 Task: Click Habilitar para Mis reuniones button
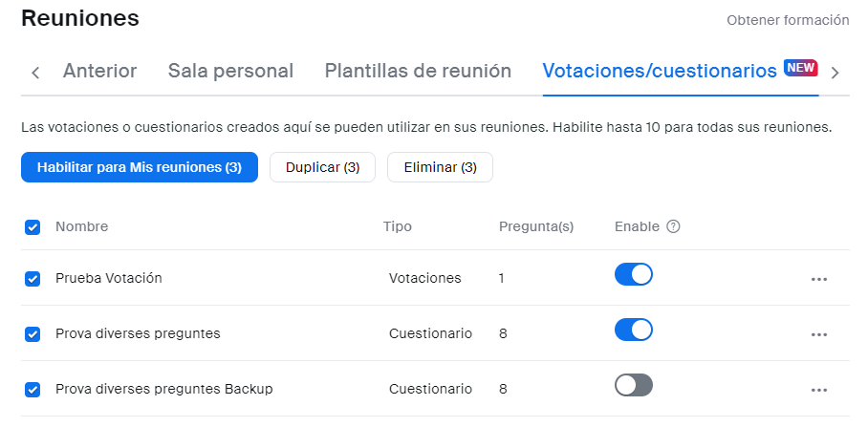pyautogui.click(x=140, y=167)
